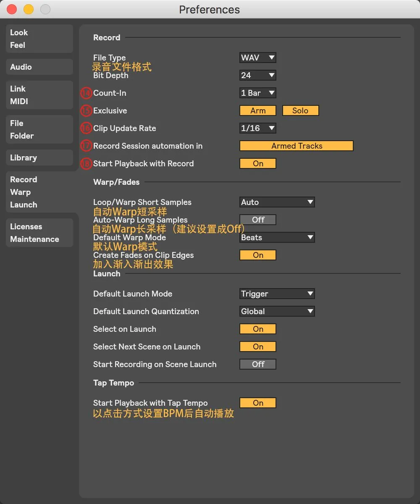
Task: Click the Auto-Warp Long Samples label
Action: tap(140, 220)
